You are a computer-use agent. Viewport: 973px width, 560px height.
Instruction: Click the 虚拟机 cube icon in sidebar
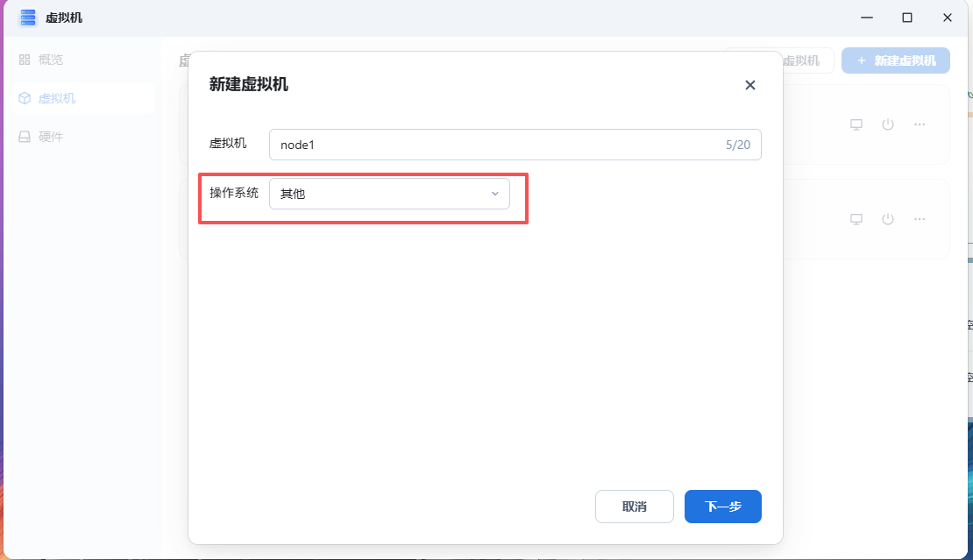coord(25,98)
